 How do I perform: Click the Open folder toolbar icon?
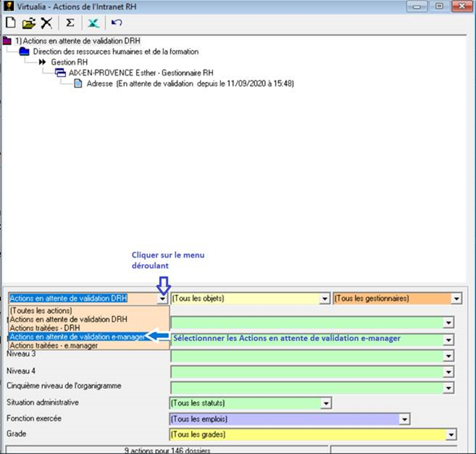(29, 23)
